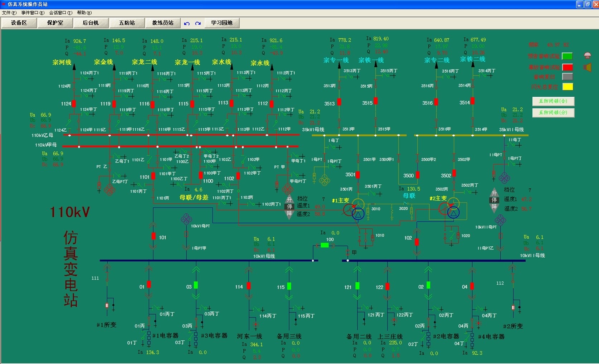Open the 会话窗口 menu
Image resolution: width=599 pixels, height=364 pixels.
pyautogui.click(x=60, y=13)
